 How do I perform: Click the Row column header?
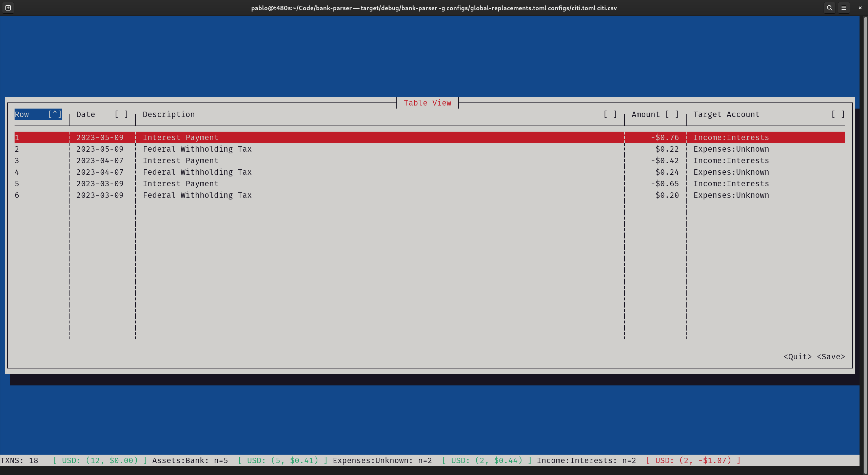pos(22,114)
